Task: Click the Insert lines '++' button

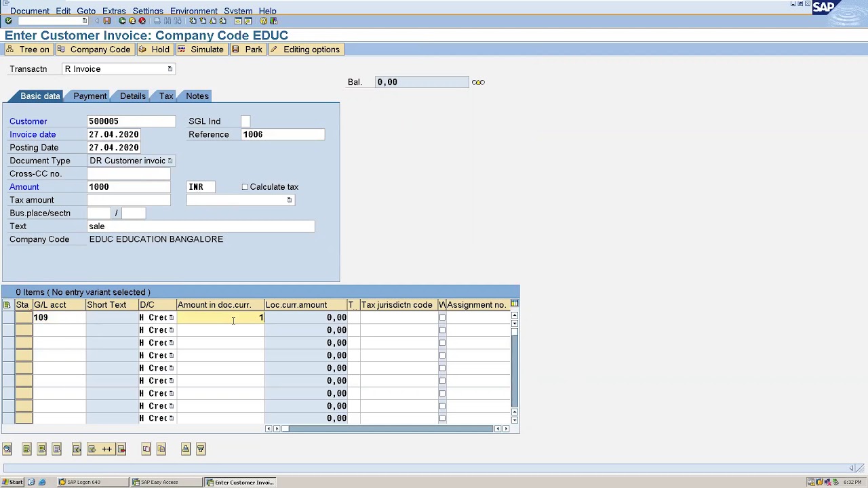Action: coord(102,449)
